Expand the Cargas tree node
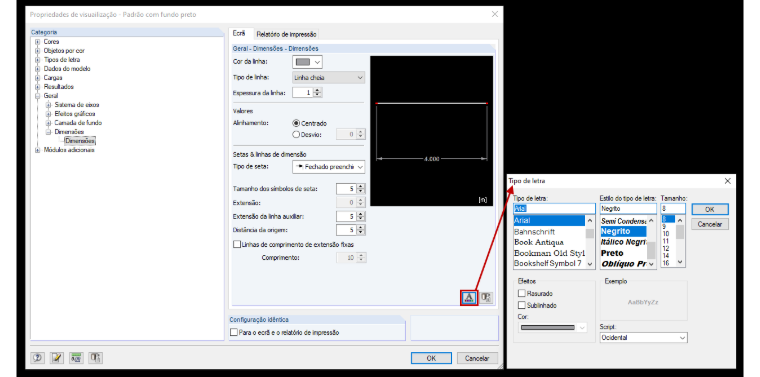760x377 pixels. pos(38,78)
